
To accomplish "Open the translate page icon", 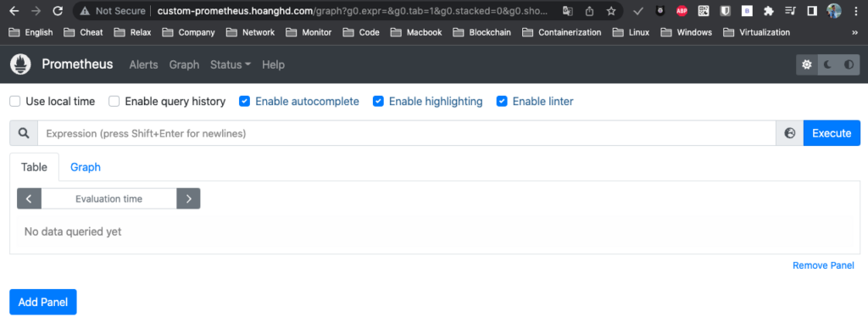I will tap(567, 10).
